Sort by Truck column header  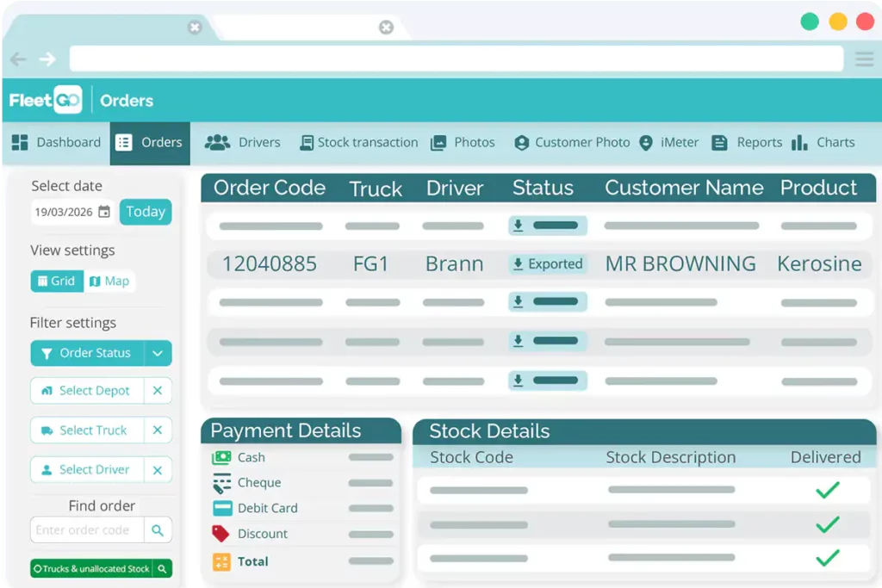pos(376,189)
